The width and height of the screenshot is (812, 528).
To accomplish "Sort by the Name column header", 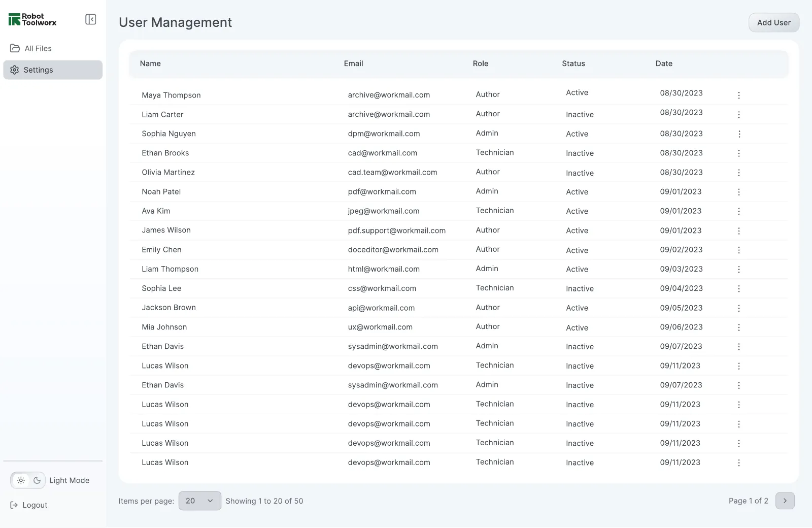I will tap(150, 63).
